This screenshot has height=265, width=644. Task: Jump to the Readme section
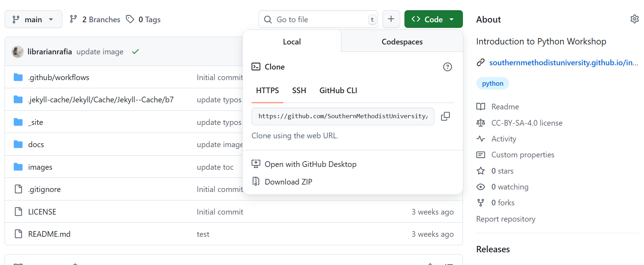point(505,107)
